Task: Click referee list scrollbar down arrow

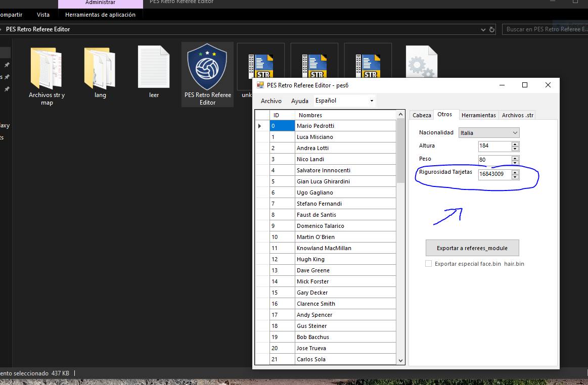Action: 400,361
